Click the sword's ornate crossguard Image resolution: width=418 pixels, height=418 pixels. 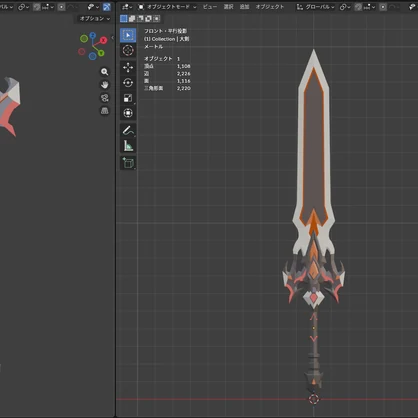[313, 277]
